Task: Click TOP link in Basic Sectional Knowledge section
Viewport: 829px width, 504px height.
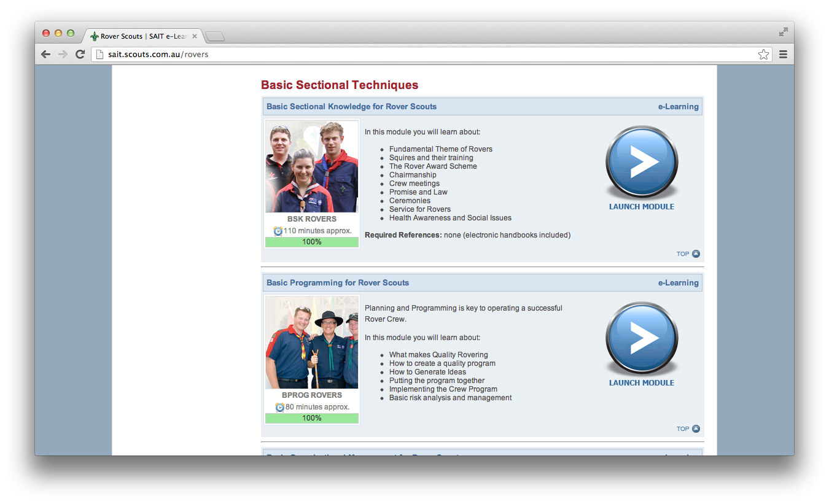Action: tap(683, 254)
